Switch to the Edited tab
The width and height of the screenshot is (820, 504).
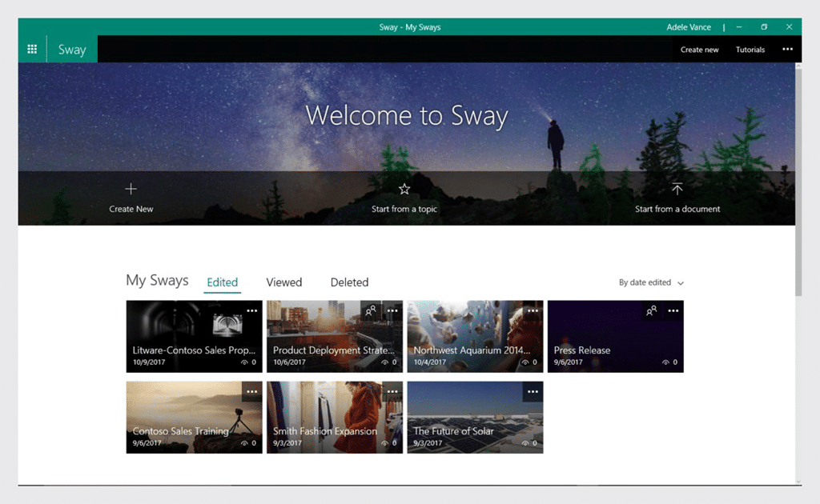pyautogui.click(x=223, y=282)
